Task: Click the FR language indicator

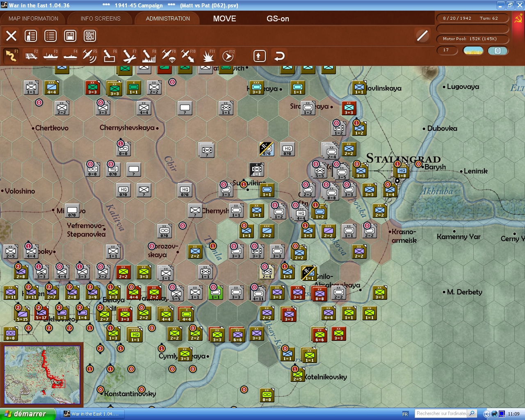Action: pyautogui.click(x=405, y=414)
